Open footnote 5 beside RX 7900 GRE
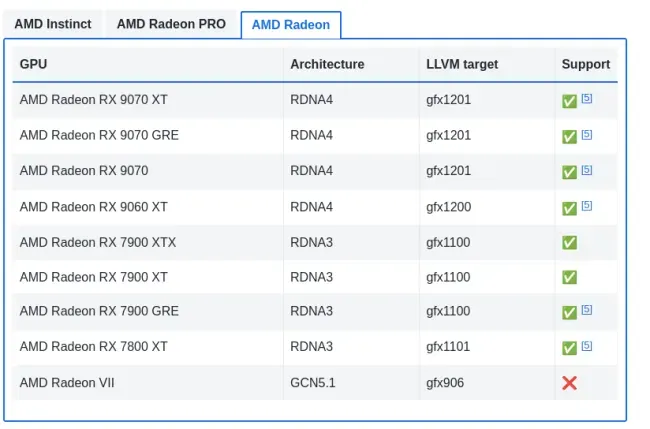This screenshot has height=429, width=650. point(587,310)
